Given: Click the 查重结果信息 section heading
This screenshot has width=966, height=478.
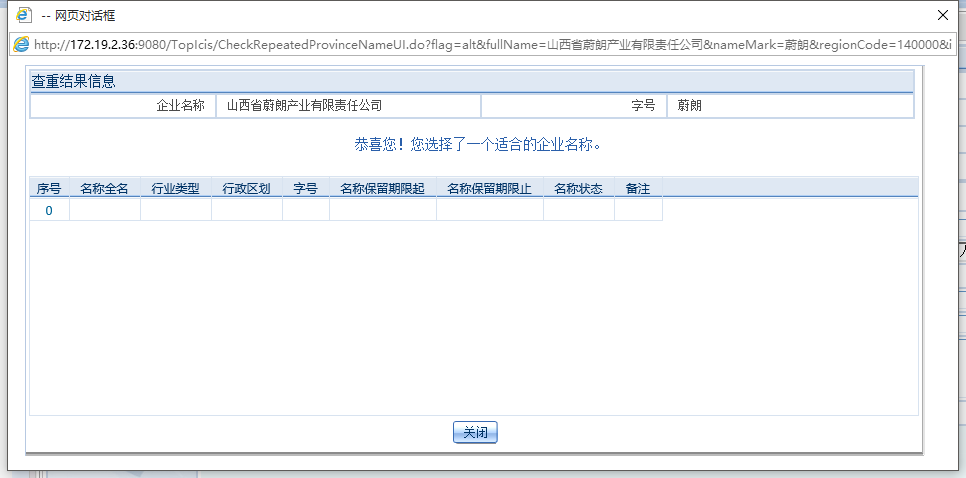Looking at the screenshot, I should [73, 81].
